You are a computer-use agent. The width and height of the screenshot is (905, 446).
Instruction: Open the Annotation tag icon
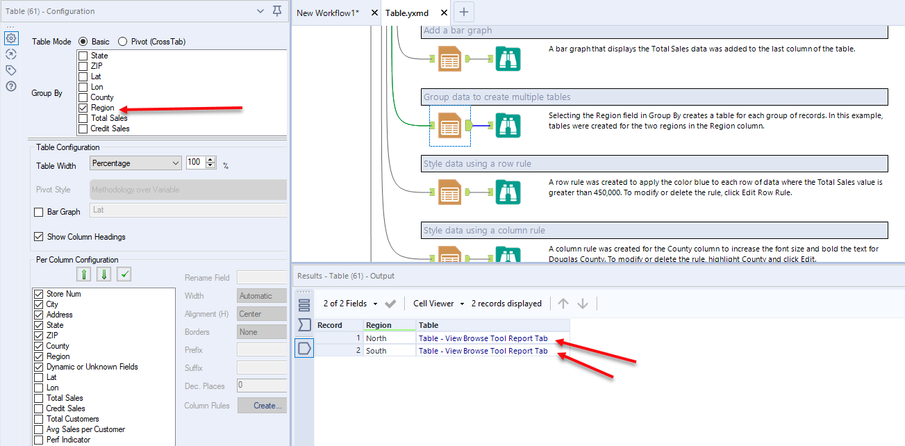[10, 70]
